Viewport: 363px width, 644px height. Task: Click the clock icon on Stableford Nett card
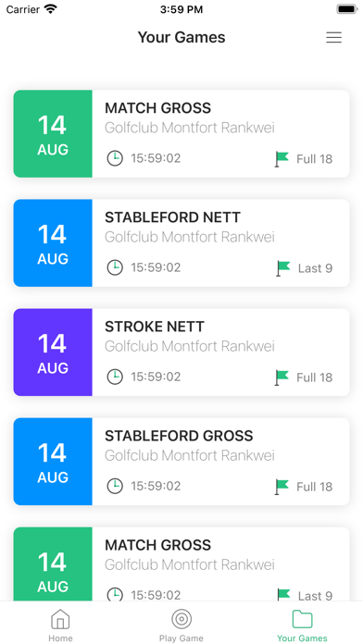click(x=115, y=267)
